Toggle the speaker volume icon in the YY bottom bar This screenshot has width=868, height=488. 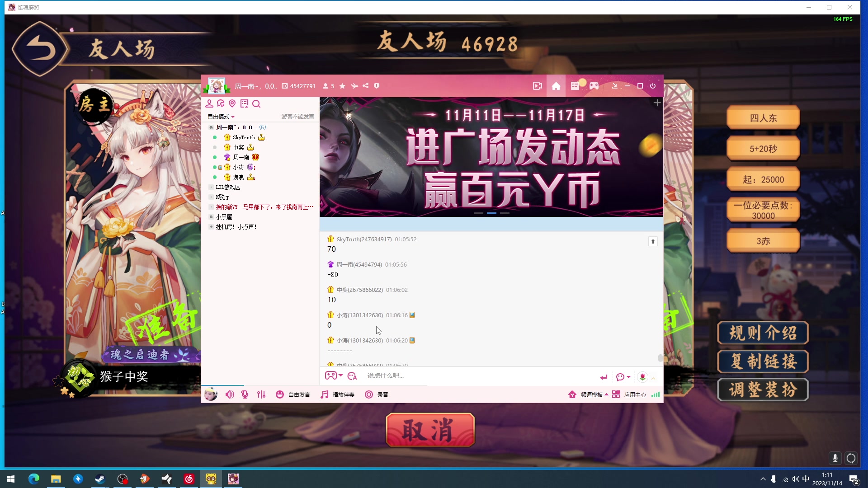(x=230, y=394)
